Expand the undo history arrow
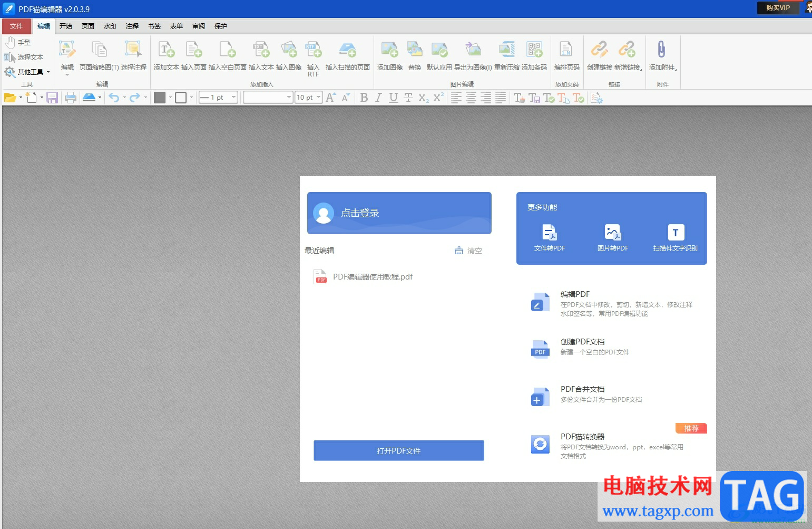Image resolution: width=812 pixels, height=529 pixels. click(124, 98)
